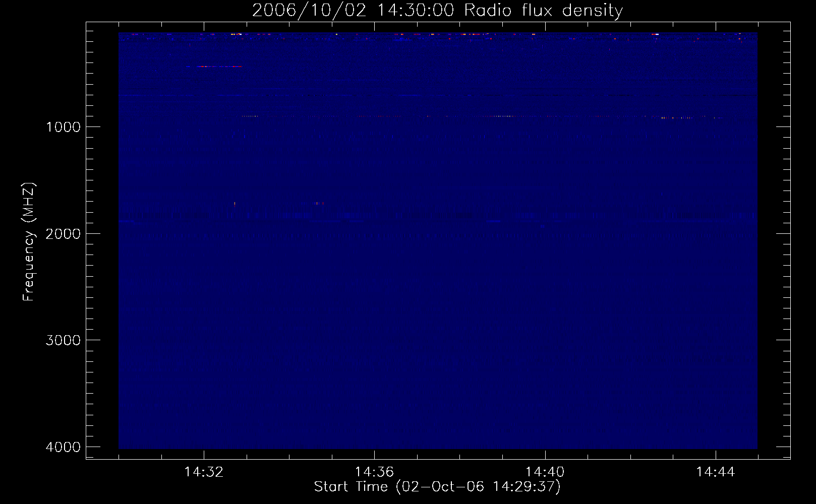The height and width of the screenshot is (504, 816).
Task: Select the 2000 frequency tick label
Action: point(63,234)
